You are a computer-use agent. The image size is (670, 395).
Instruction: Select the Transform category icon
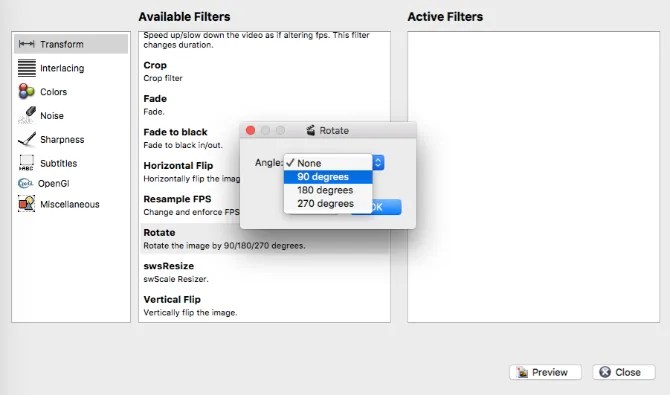tap(26, 44)
